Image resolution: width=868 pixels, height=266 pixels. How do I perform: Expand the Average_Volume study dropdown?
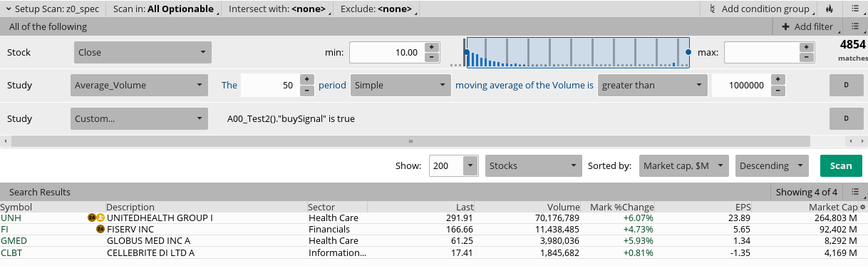pos(139,86)
